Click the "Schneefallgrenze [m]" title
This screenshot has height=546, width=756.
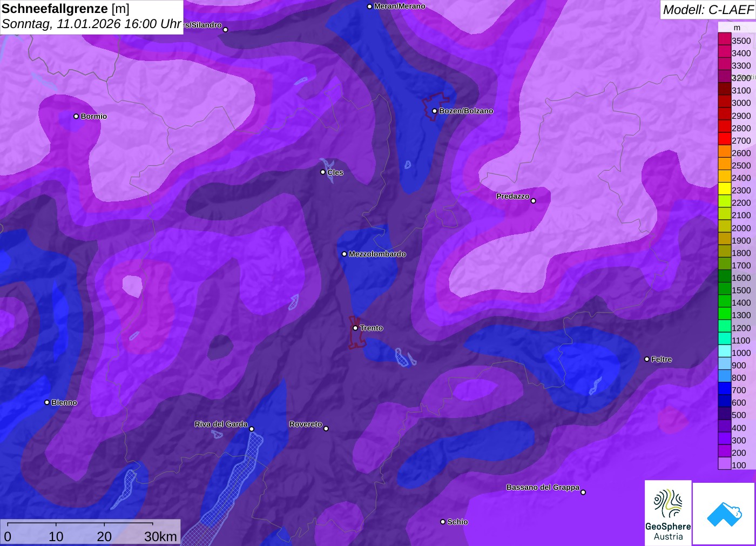point(65,9)
